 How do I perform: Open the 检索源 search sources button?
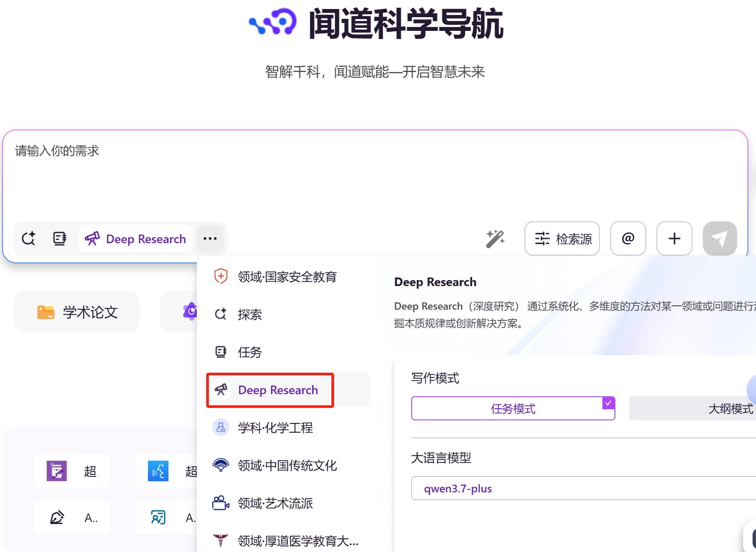(x=562, y=238)
